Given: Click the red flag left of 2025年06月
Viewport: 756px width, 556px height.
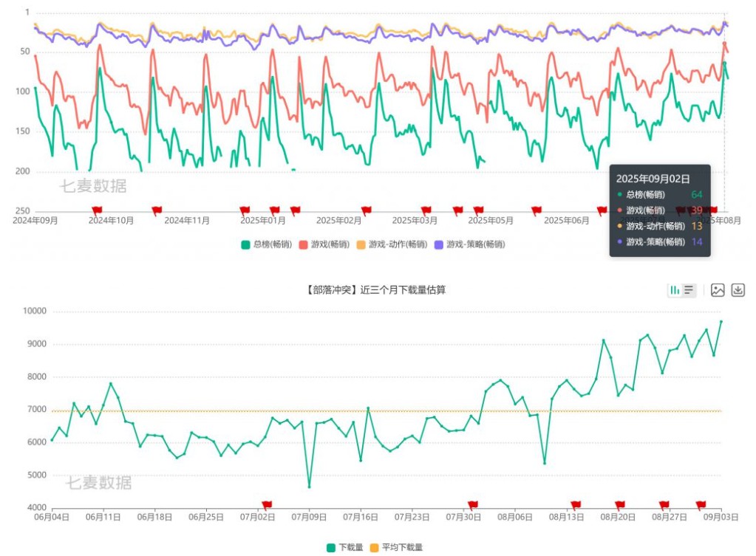Looking at the screenshot, I should pos(537,210).
